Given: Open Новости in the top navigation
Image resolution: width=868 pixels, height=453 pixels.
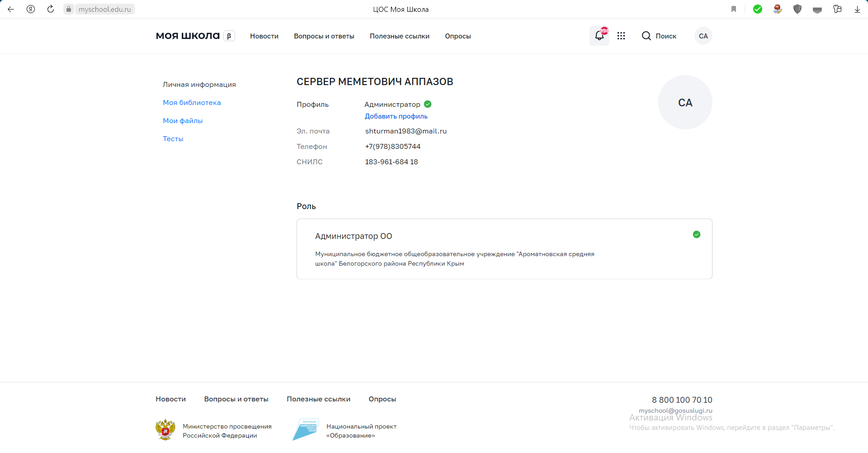Looking at the screenshot, I should click(x=264, y=36).
